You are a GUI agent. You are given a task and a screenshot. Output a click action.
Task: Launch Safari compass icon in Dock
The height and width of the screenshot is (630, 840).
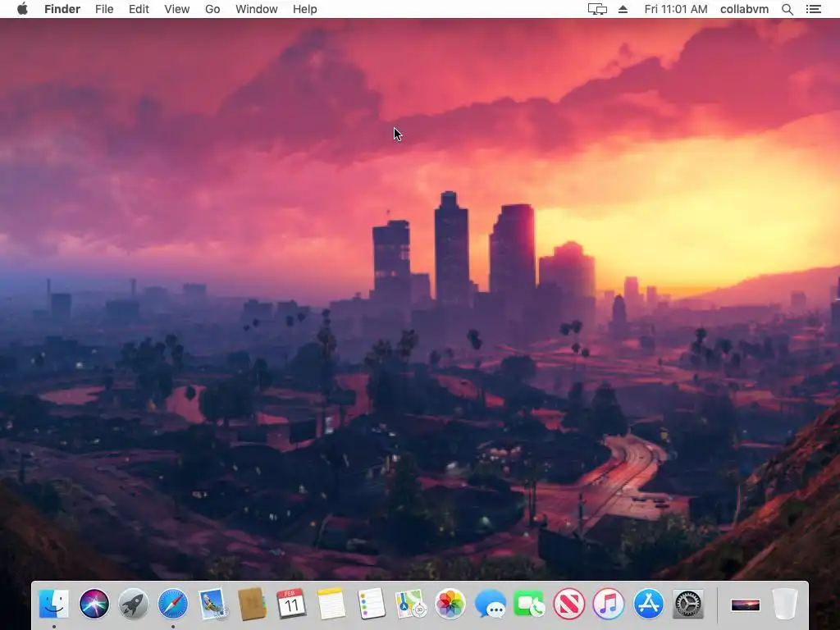pos(173,604)
